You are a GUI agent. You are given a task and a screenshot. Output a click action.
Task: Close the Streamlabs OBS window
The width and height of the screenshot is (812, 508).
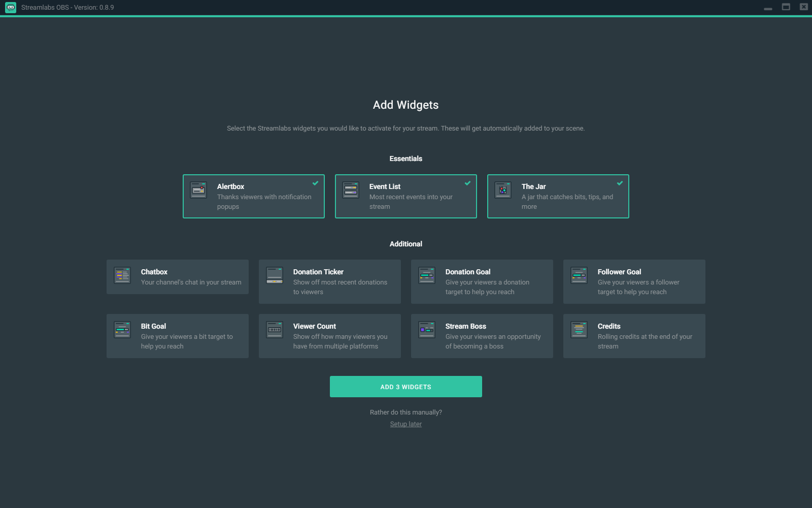(804, 7)
